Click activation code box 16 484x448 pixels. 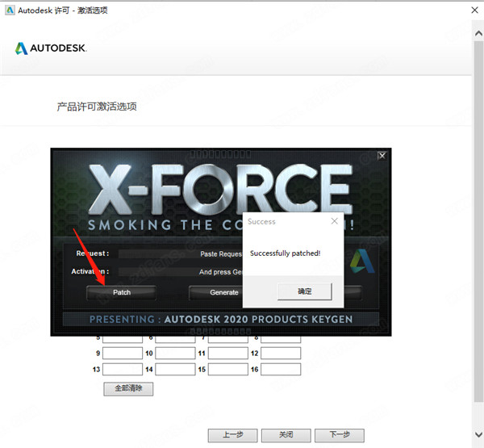pyautogui.click(x=281, y=369)
